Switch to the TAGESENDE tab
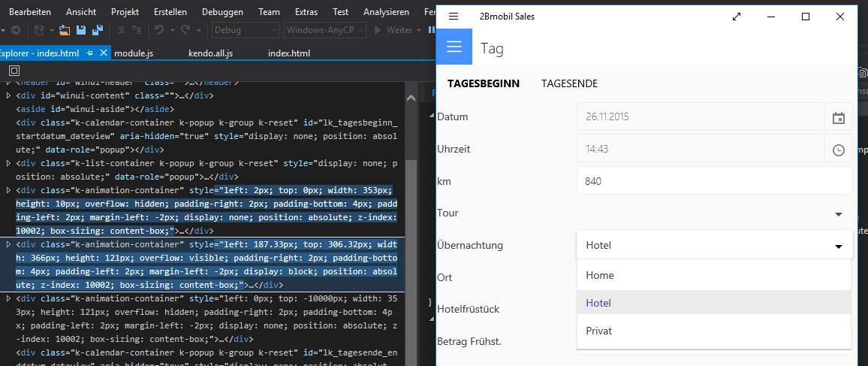This screenshot has width=868, height=366. point(569,83)
